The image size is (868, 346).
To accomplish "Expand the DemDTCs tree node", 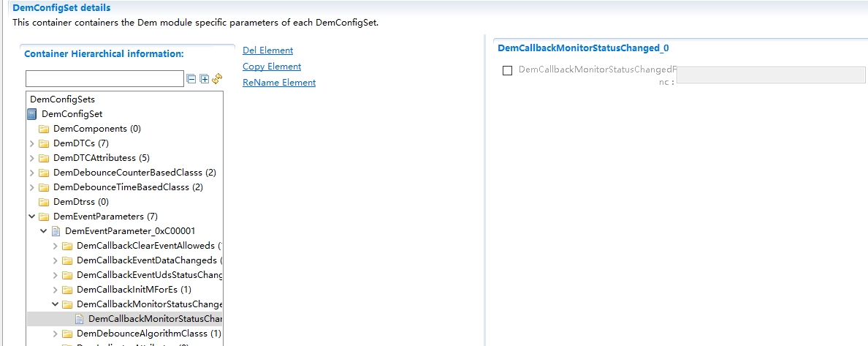I will [x=31, y=143].
